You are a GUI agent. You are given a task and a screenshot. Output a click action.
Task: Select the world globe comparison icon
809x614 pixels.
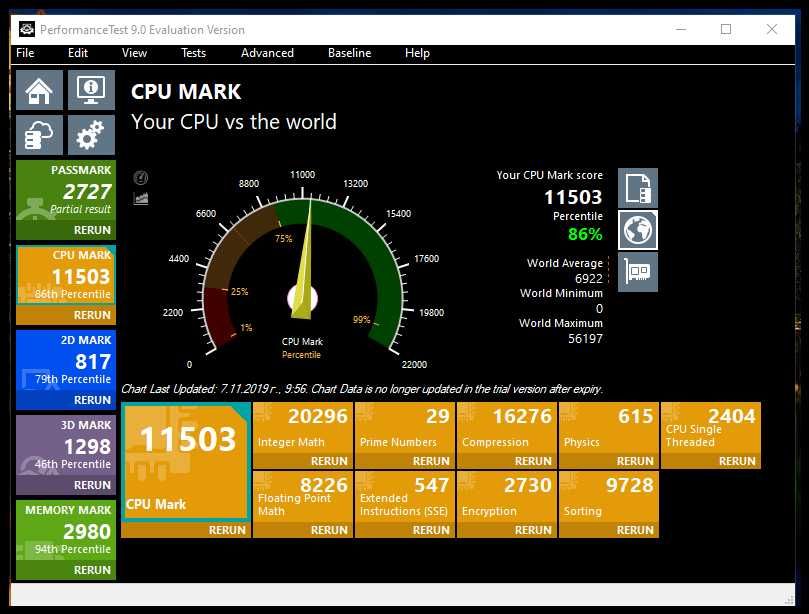(638, 230)
